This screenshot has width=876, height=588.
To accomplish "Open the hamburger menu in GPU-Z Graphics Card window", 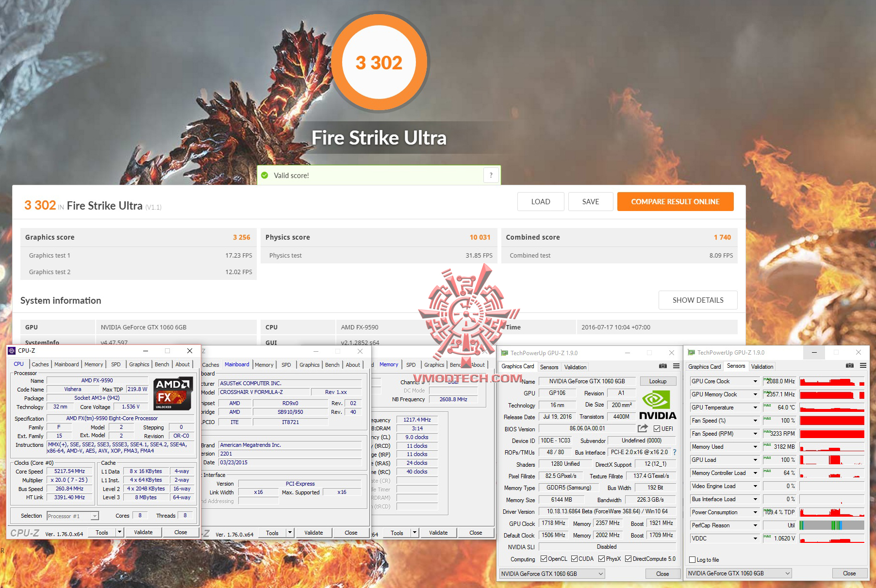I will tap(676, 366).
